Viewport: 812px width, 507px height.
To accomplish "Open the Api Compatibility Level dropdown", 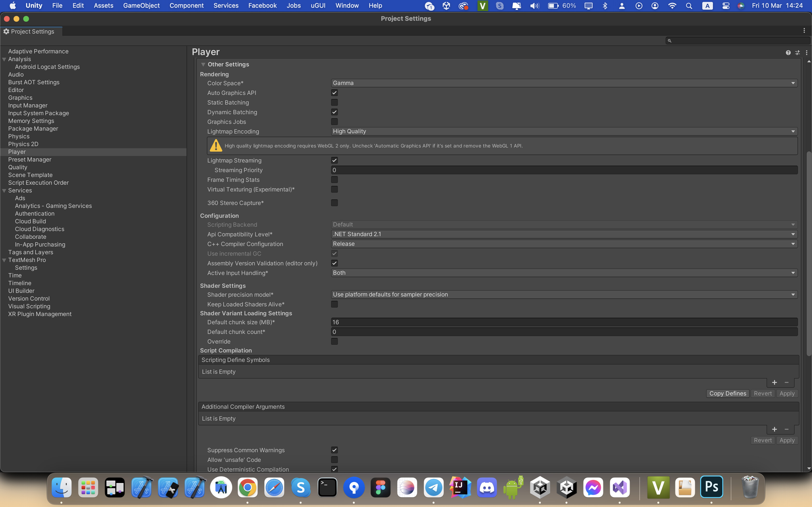I will [564, 234].
